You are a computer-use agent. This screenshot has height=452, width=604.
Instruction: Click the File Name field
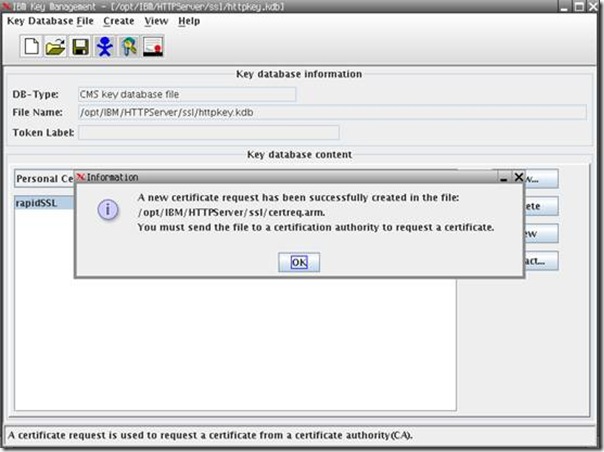332,113
